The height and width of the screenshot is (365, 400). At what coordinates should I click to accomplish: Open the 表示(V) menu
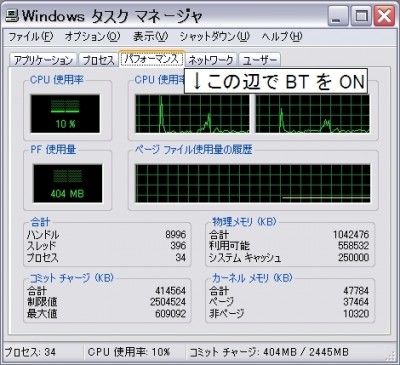coord(150,37)
